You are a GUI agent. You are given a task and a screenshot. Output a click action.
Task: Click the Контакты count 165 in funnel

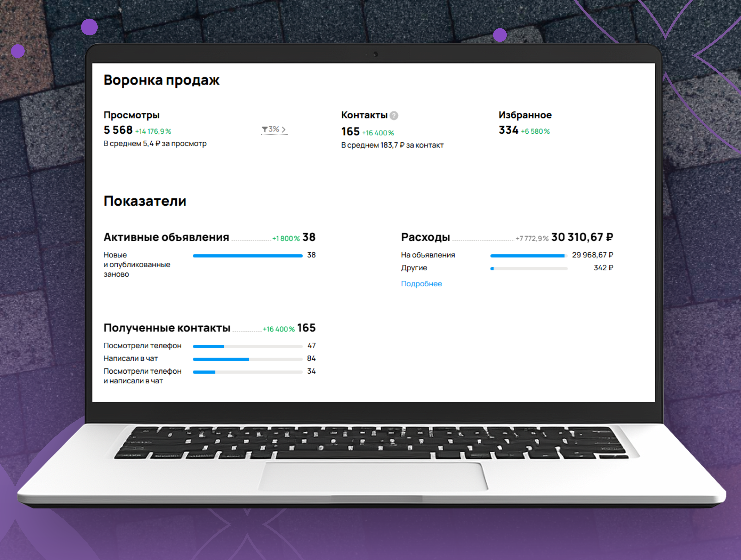click(x=350, y=132)
